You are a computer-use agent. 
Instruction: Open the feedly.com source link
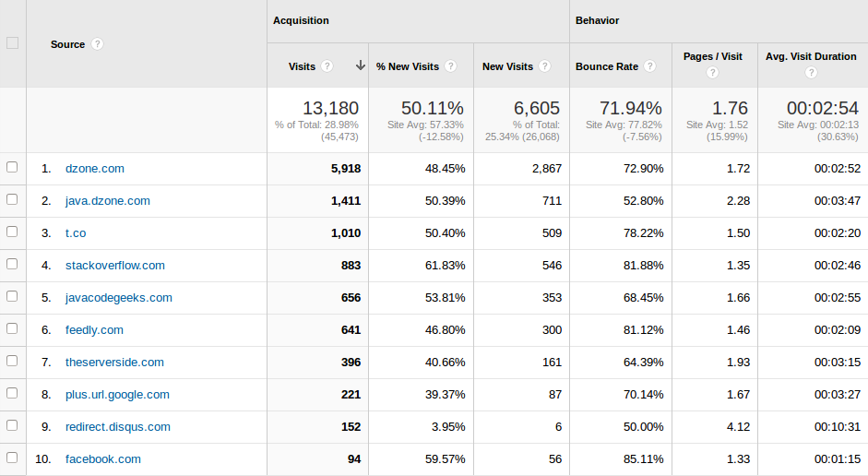94,330
